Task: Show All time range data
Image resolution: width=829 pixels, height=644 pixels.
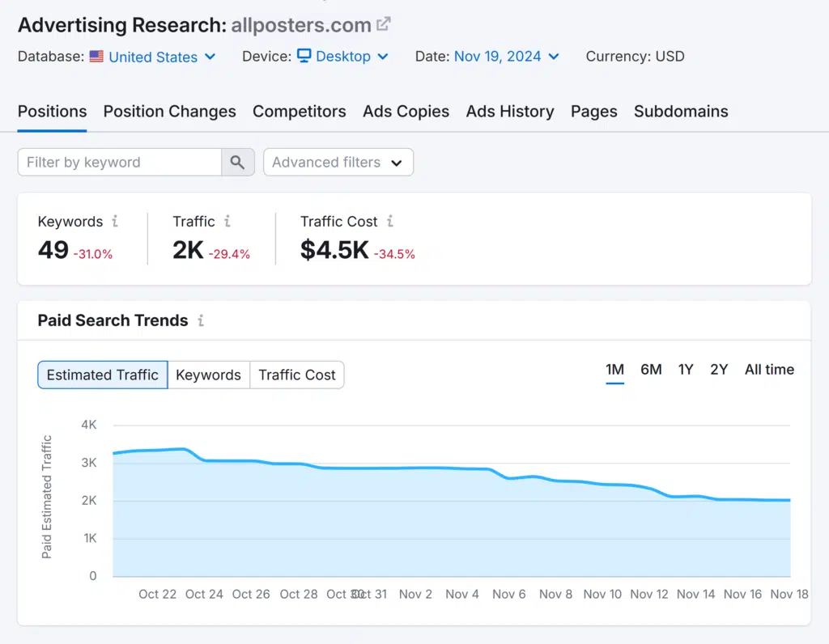Action: click(769, 370)
